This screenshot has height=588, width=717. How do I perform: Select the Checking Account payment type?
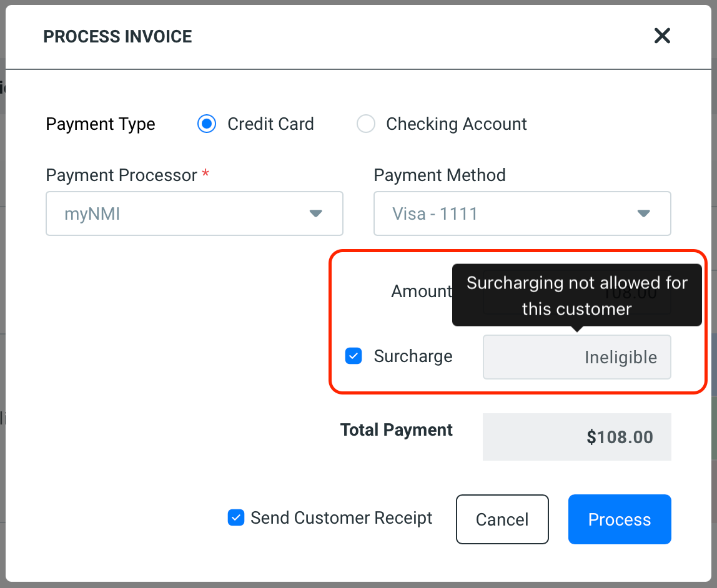366,124
